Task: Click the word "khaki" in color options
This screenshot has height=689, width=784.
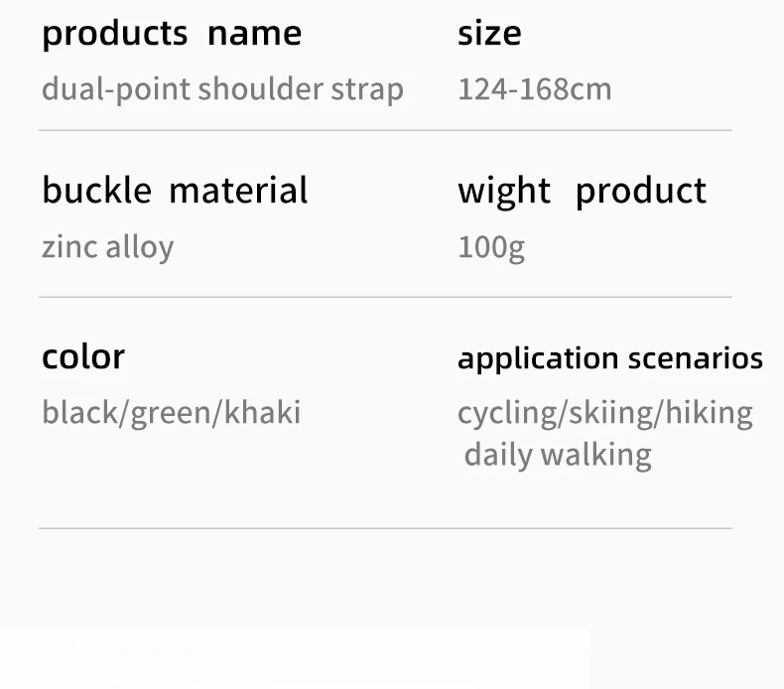Action: point(262,412)
